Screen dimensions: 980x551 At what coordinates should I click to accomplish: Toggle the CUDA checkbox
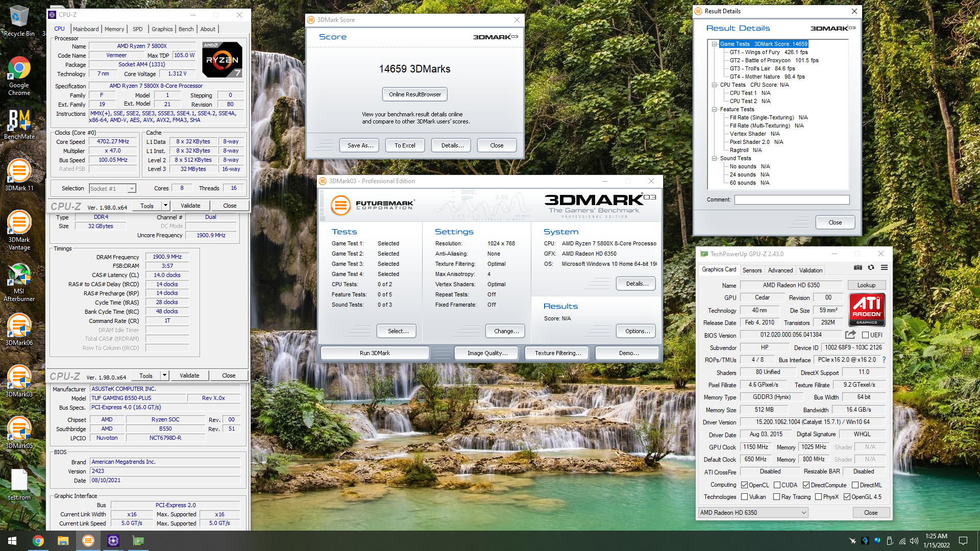click(x=777, y=485)
